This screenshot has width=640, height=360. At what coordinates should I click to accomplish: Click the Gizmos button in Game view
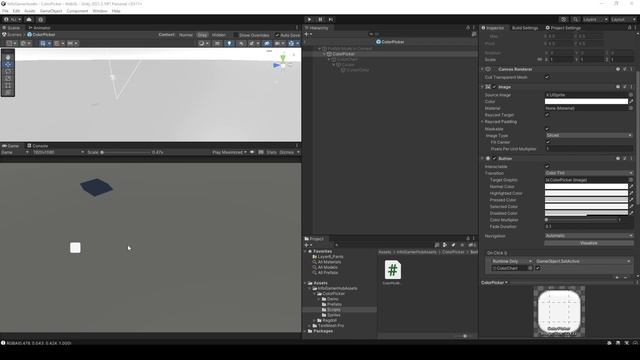tap(287, 152)
